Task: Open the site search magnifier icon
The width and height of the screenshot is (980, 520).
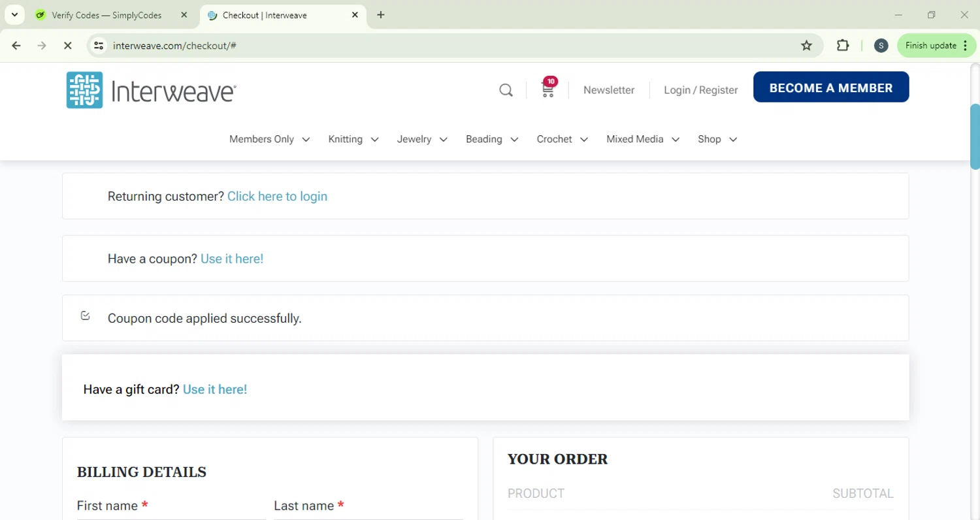Action: (x=506, y=90)
